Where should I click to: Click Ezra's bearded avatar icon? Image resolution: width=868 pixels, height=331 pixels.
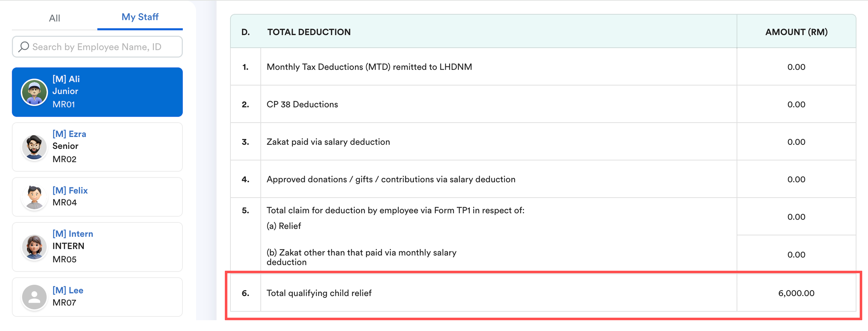tap(34, 147)
